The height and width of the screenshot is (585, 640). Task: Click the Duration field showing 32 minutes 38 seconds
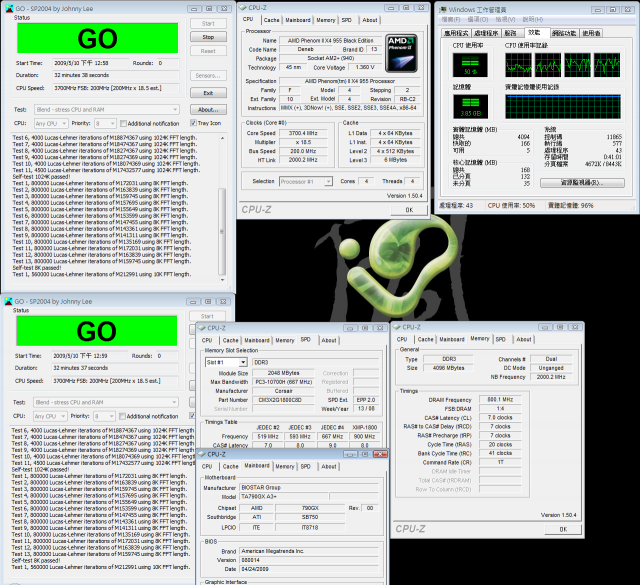click(116, 75)
